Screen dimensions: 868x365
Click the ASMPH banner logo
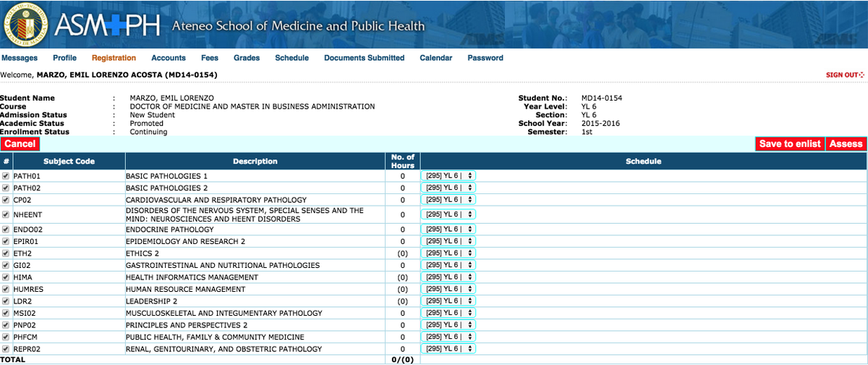107,25
